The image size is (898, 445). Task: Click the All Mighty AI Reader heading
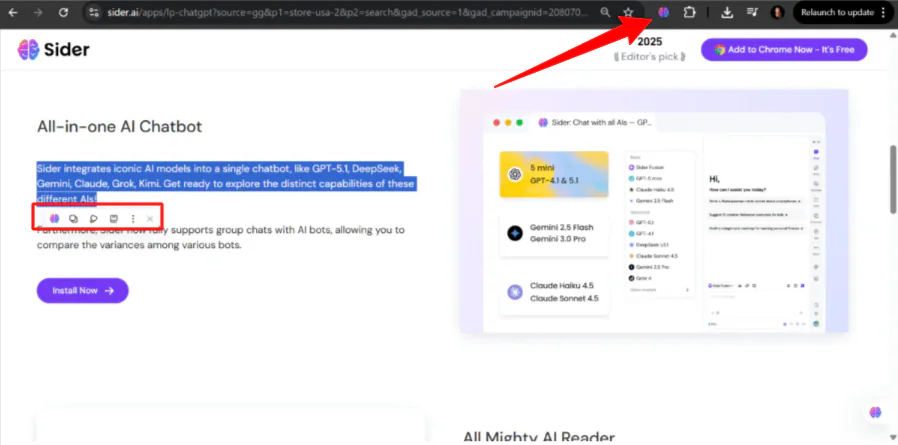click(x=539, y=438)
